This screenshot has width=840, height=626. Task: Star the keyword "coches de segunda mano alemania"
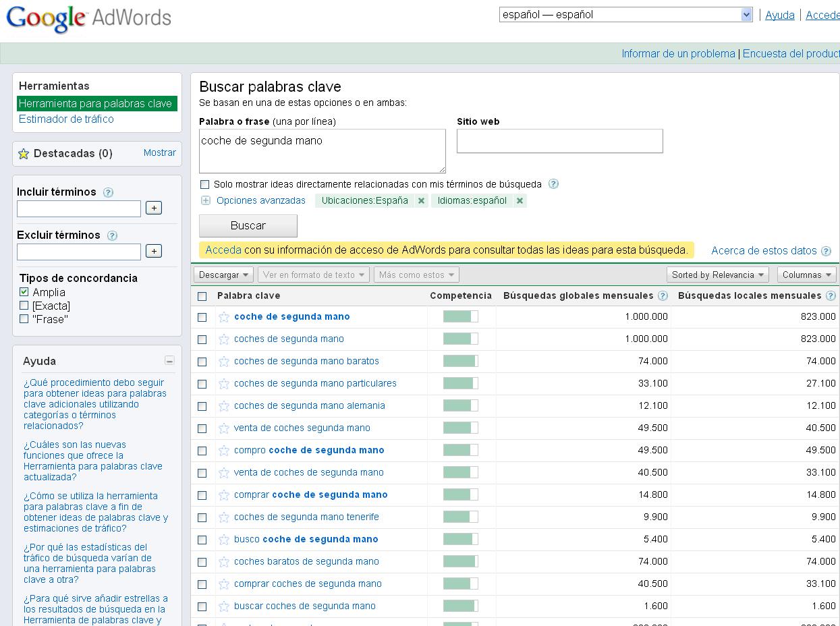coord(224,406)
